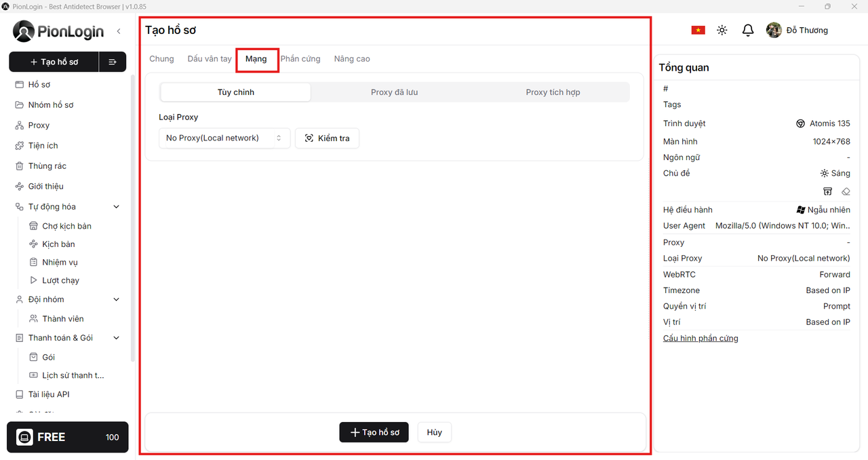
Task: Open the Loại Proxy dropdown
Action: point(224,138)
